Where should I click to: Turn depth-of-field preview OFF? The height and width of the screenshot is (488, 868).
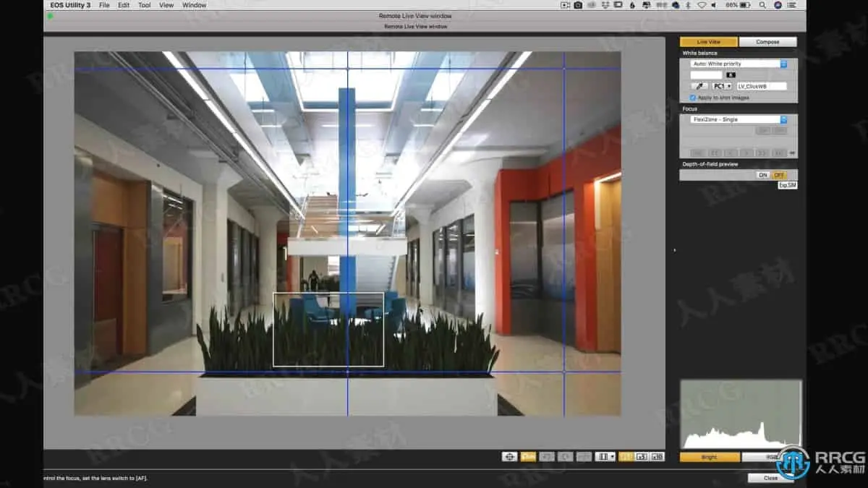779,175
